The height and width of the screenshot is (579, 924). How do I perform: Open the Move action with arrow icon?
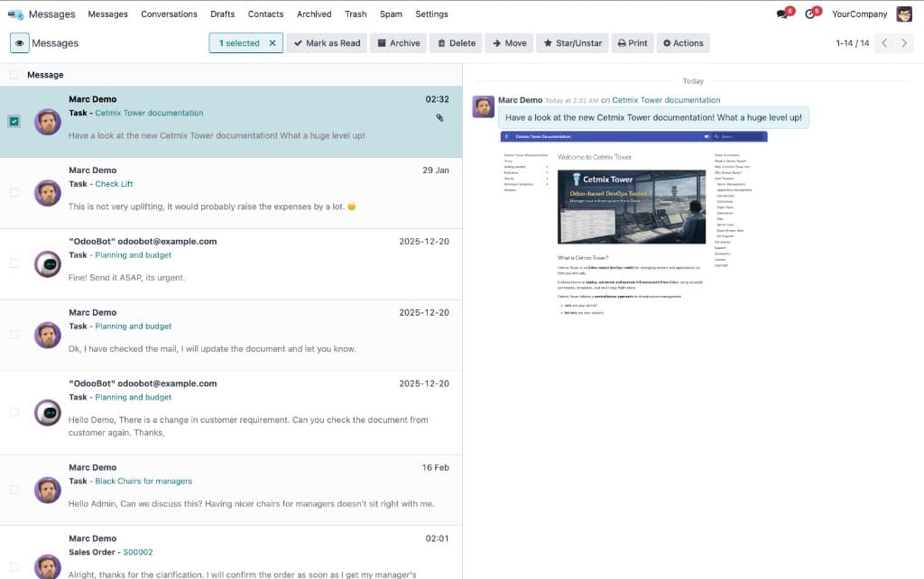[x=508, y=42]
